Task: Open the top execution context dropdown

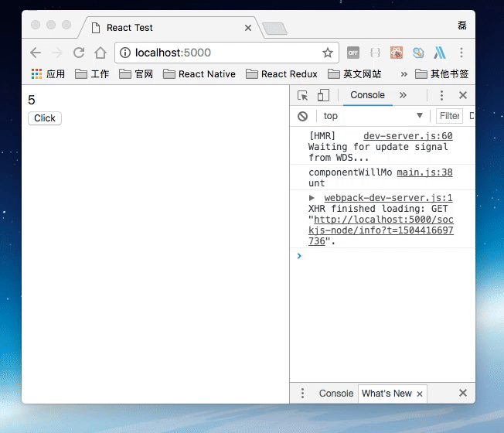Action: point(373,116)
